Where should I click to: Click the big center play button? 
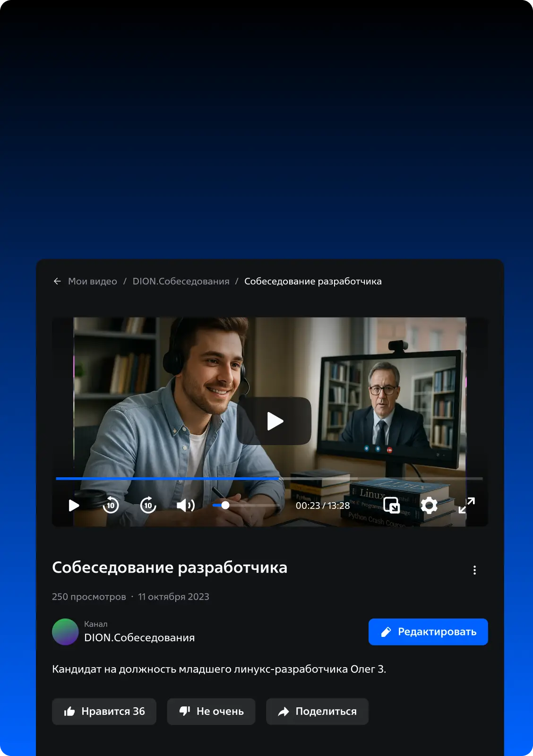pos(274,421)
